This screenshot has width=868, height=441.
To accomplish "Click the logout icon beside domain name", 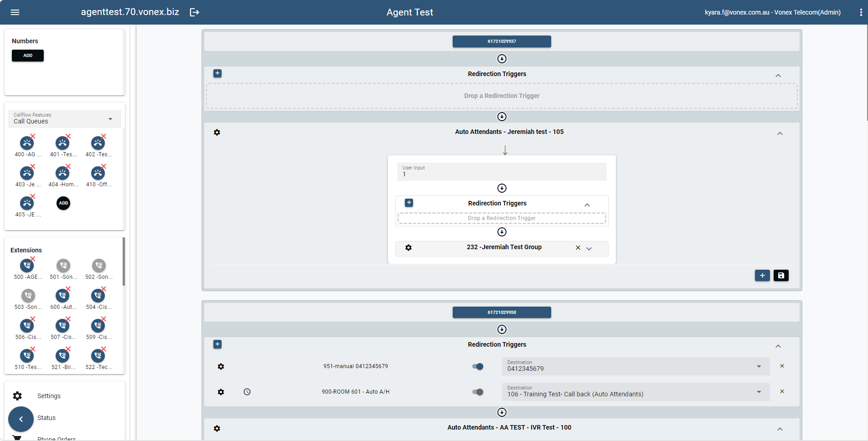I will pos(195,12).
